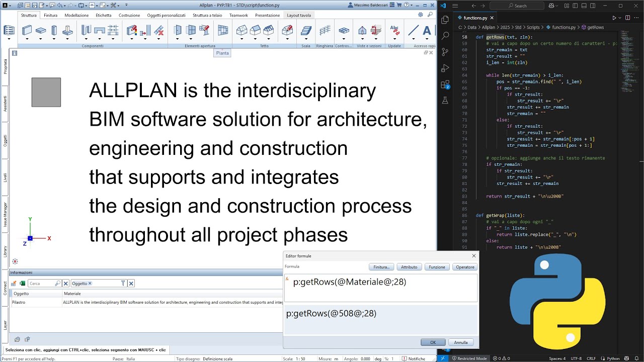Select the Railing tool in Ringhiera group
Viewport: 644px width, 362px height.
pos(325,30)
